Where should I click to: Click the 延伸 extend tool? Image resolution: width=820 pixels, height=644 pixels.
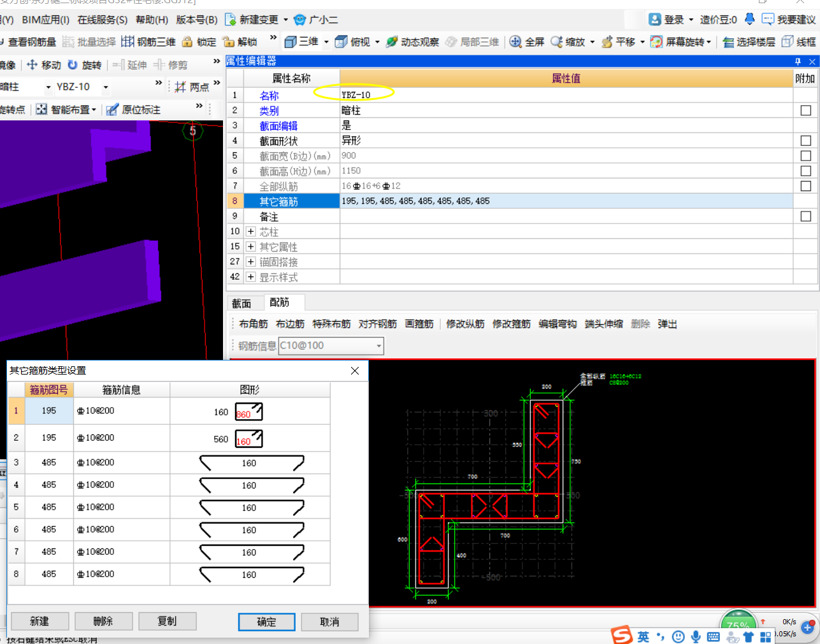130,65
